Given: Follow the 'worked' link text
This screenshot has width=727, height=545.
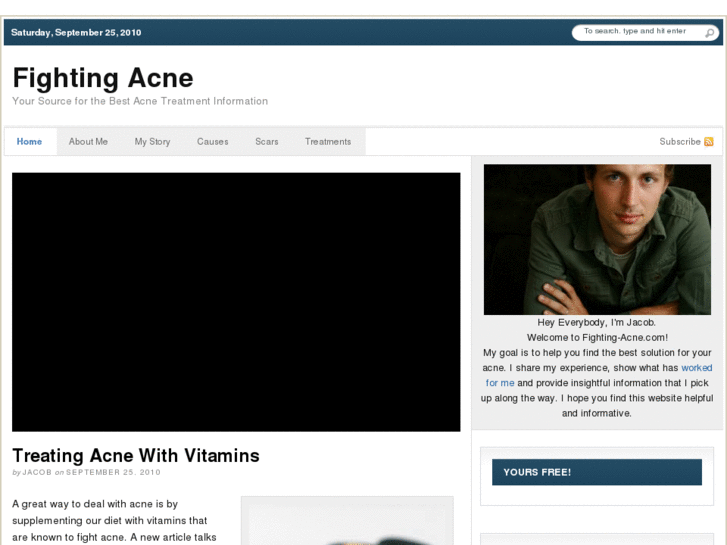Looking at the screenshot, I should (697, 368).
